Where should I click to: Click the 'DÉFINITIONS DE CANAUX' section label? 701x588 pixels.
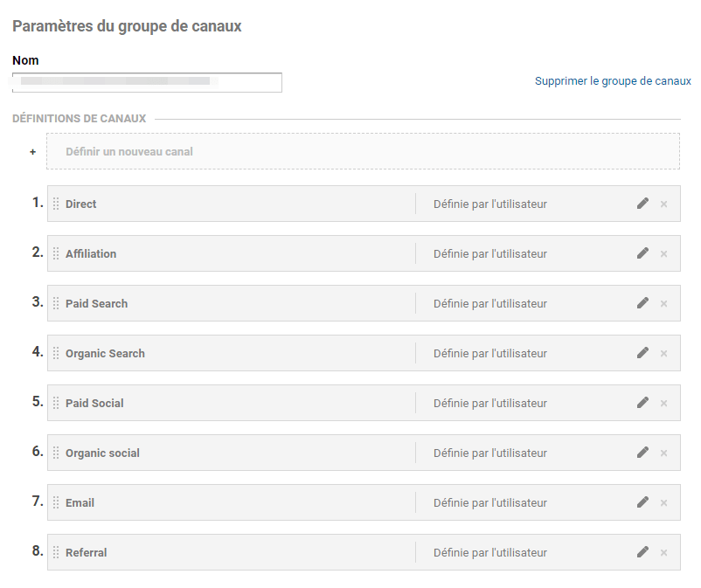pyautogui.click(x=80, y=119)
